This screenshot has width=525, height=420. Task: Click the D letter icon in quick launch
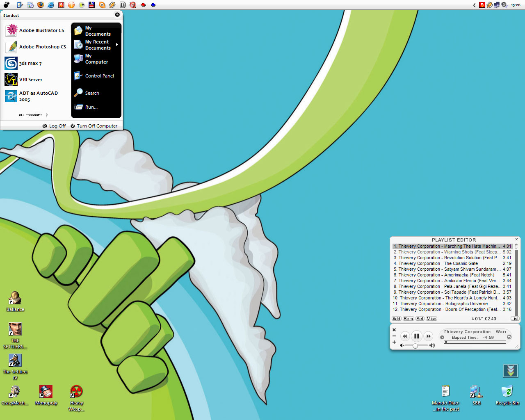[x=123, y=5]
